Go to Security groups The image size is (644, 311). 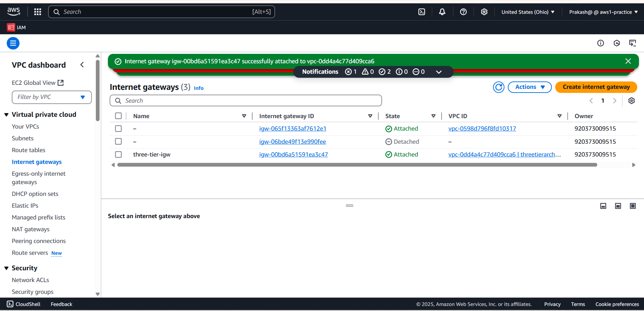[x=33, y=292]
